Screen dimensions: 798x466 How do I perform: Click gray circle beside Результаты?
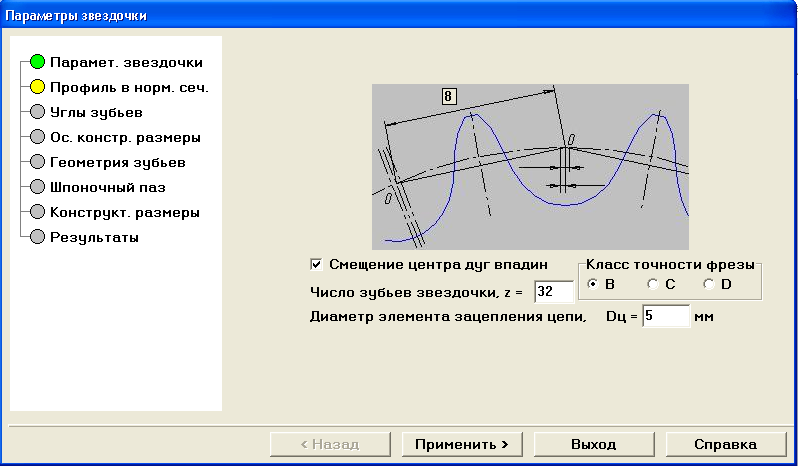[x=37, y=237]
